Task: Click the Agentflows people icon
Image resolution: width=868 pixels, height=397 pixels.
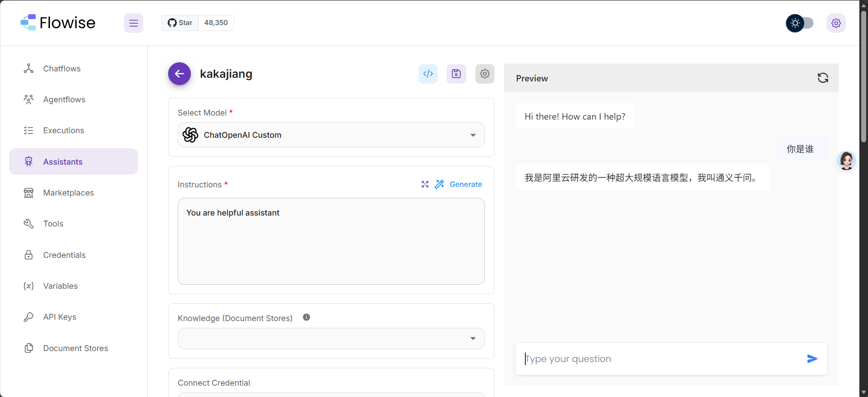Action: pyautogui.click(x=29, y=100)
